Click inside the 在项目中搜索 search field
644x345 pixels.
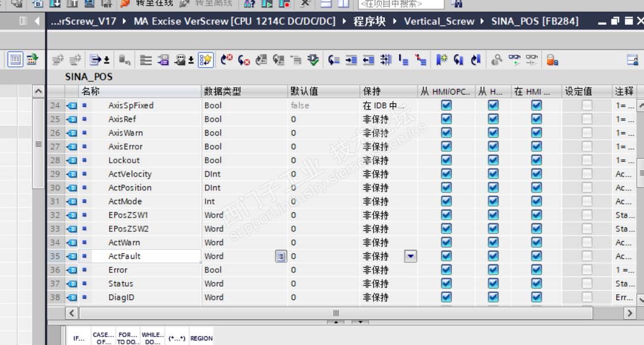click(x=401, y=4)
